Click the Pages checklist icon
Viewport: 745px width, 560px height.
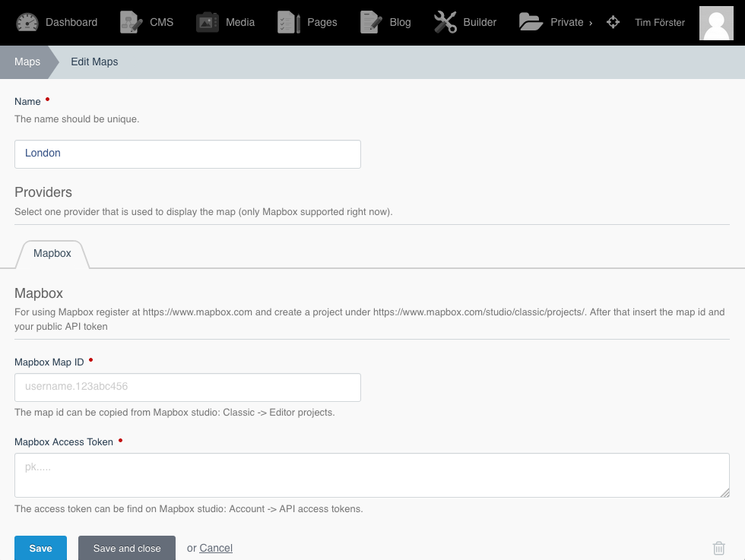[x=289, y=22]
